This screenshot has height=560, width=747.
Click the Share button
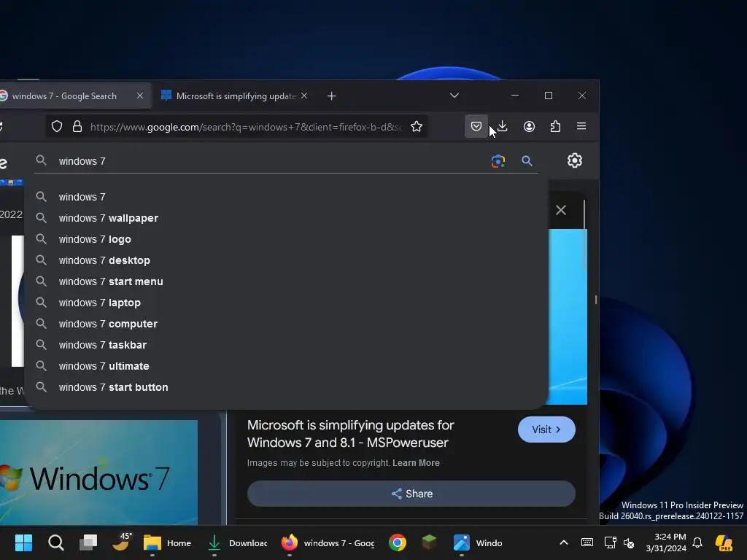tap(411, 494)
